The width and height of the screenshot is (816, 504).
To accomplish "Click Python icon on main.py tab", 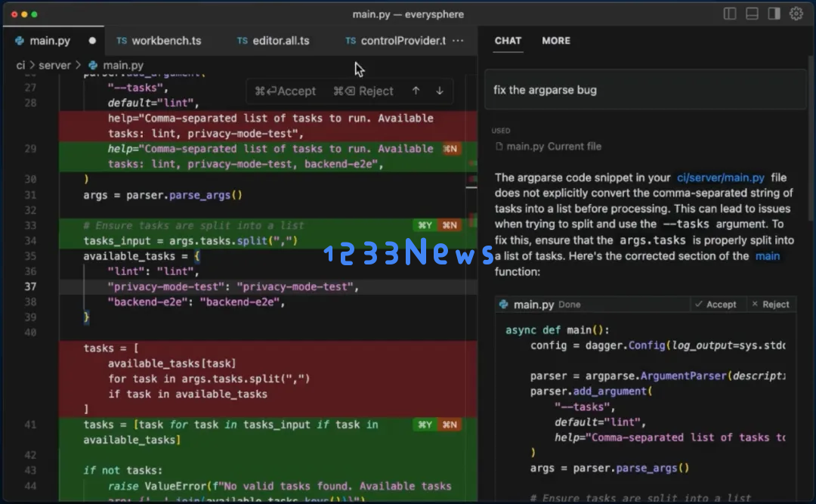I will pyautogui.click(x=19, y=41).
